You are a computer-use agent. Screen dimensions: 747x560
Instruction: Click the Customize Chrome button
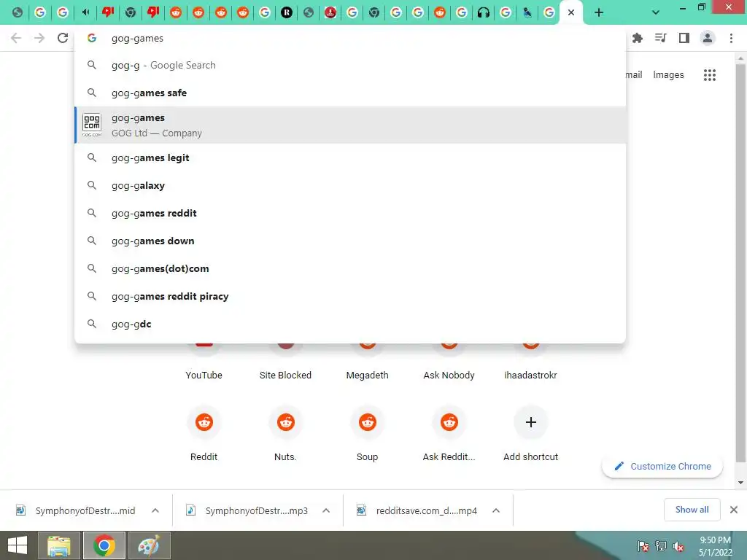(662, 466)
